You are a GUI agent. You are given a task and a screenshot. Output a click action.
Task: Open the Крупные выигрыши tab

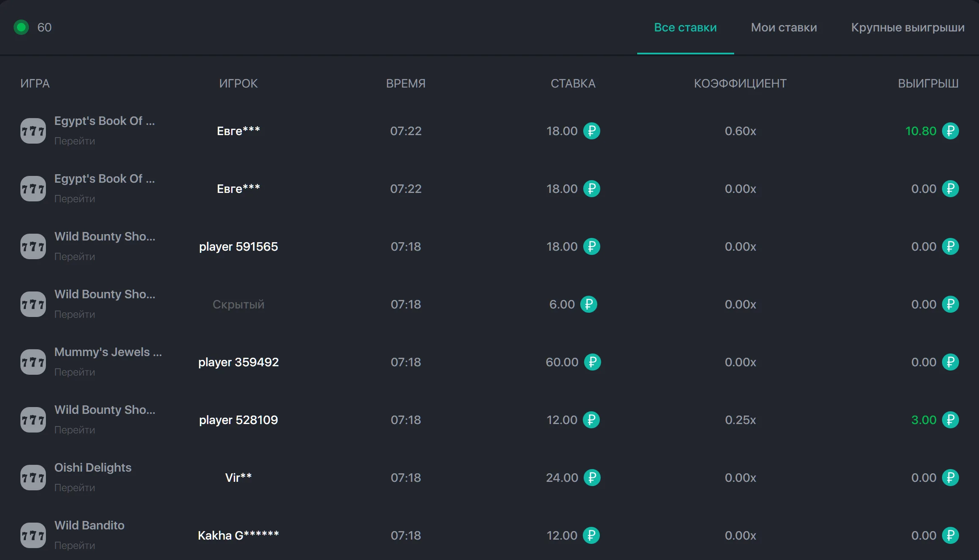[x=908, y=27]
